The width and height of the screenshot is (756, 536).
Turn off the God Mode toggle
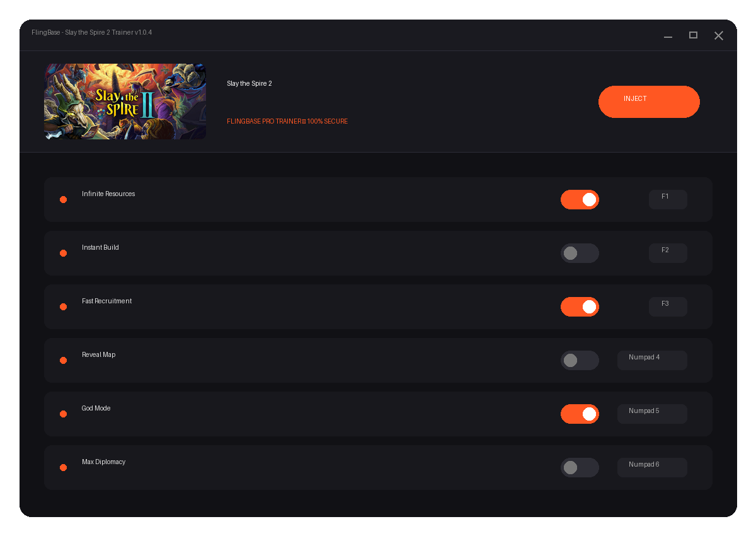[x=580, y=414]
